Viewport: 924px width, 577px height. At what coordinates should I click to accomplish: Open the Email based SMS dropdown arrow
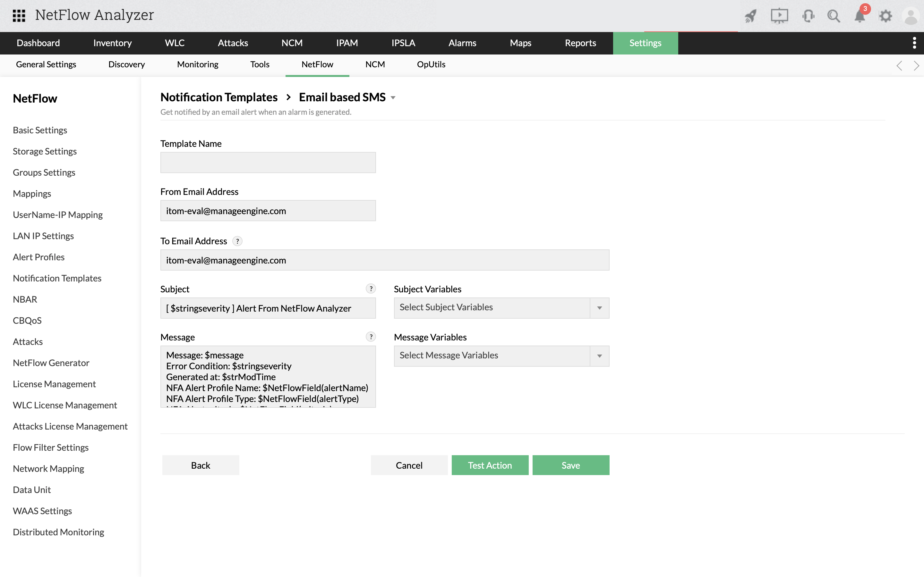pyautogui.click(x=393, y=98)
